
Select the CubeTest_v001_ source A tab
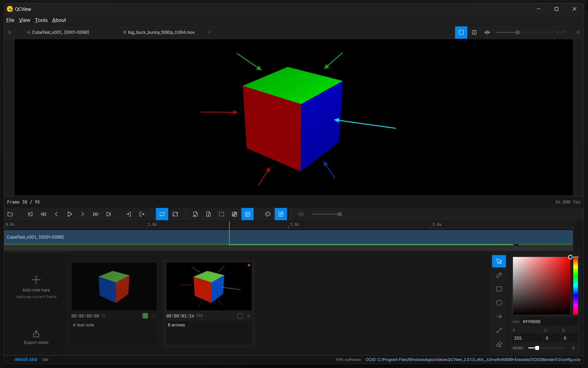58,32
